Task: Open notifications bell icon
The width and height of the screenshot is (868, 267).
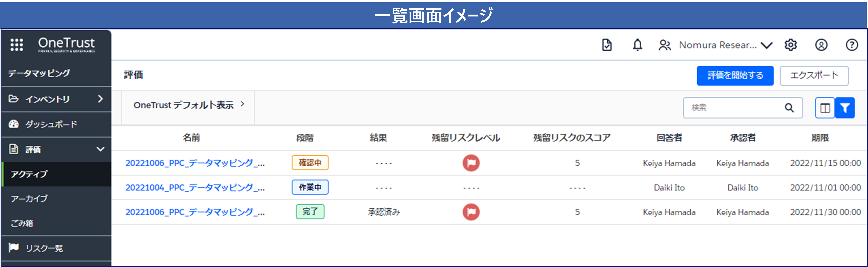Action: click(x=637, y=45)
